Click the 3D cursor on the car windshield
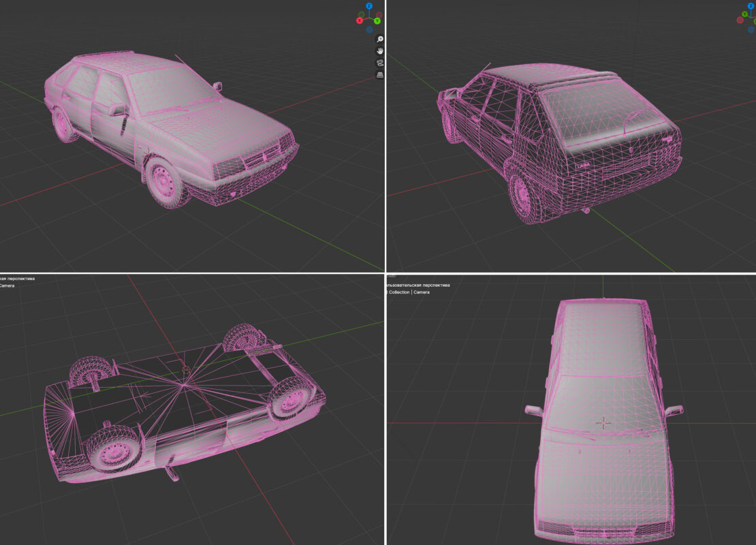The width and height of the screenshot is (756, 545). click(x=603, y=424)
